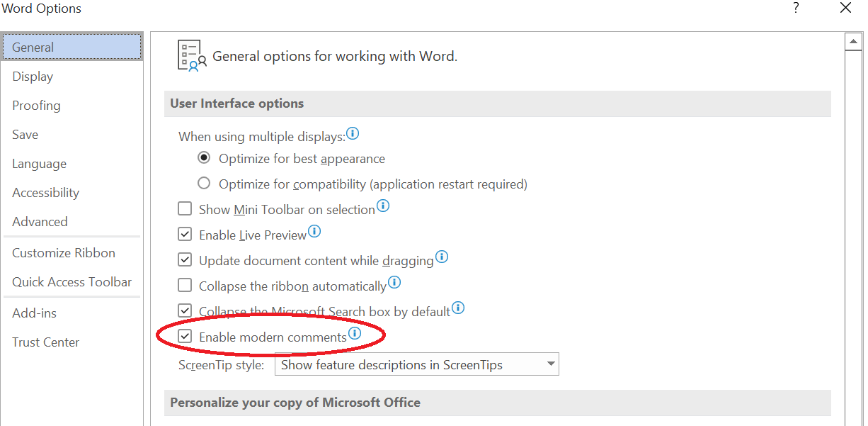Disable the Enable modern comments checkbox
The image size is (868, 426).
click(x=185, y=337)
